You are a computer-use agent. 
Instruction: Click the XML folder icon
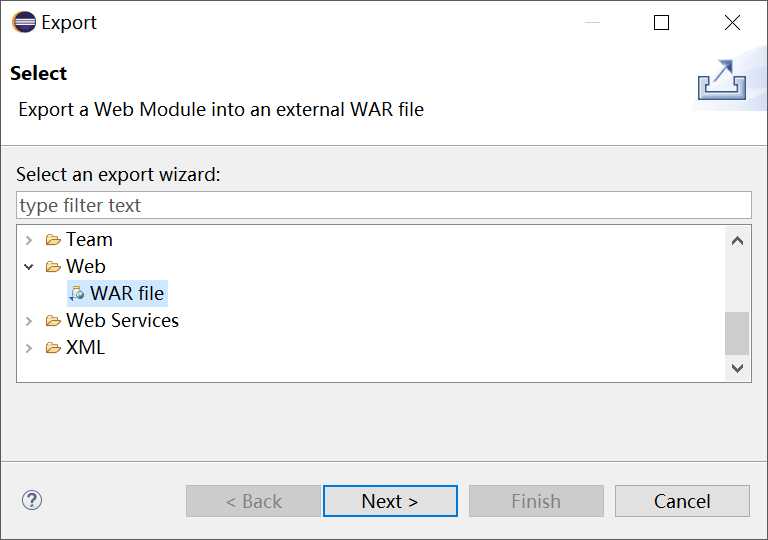point(53,347)
